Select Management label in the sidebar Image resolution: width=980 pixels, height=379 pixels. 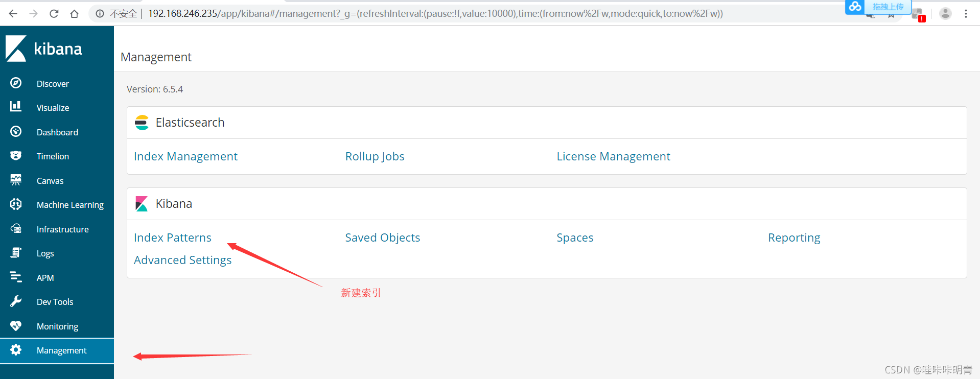[62, 350]
